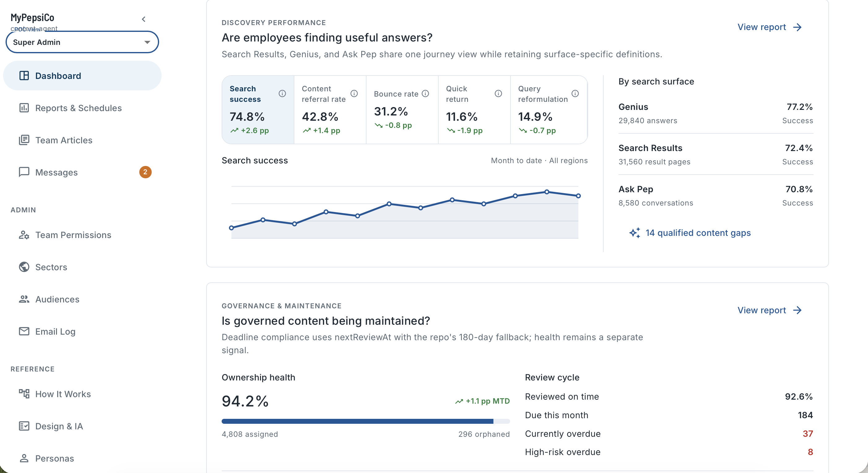
Task: Select the Dashboard nav item
Action: 82,76
